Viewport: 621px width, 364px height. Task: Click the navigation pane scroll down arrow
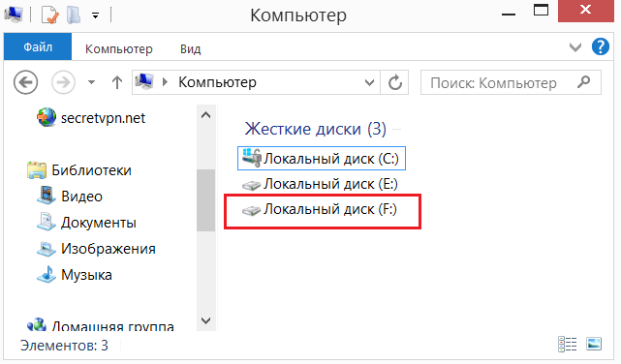206,320
